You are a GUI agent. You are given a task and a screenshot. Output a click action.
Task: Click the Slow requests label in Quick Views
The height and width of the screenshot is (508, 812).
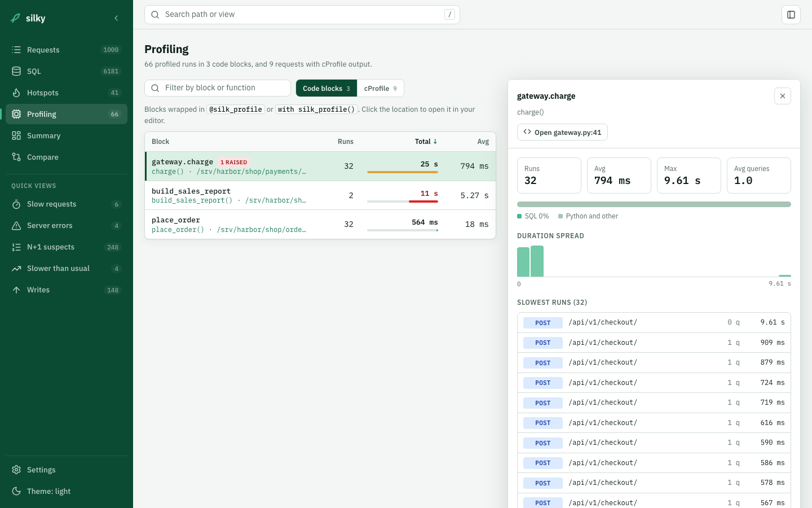[x=51, y=204]
